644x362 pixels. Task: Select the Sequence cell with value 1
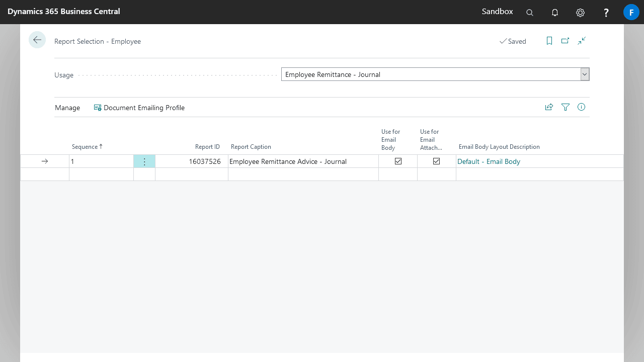click(x=101, y=161)
